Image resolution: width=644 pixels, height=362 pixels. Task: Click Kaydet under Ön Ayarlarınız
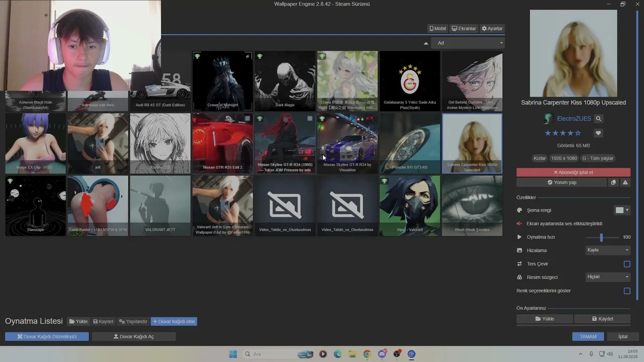(602, 319)
